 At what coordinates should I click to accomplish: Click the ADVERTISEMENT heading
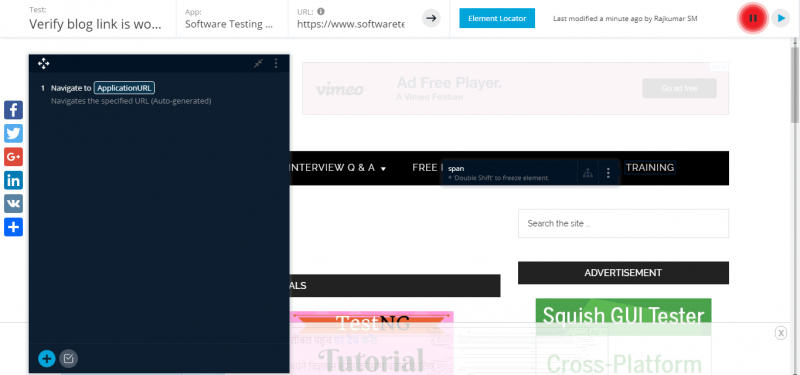pyautogui.click(x=623, y=273)
